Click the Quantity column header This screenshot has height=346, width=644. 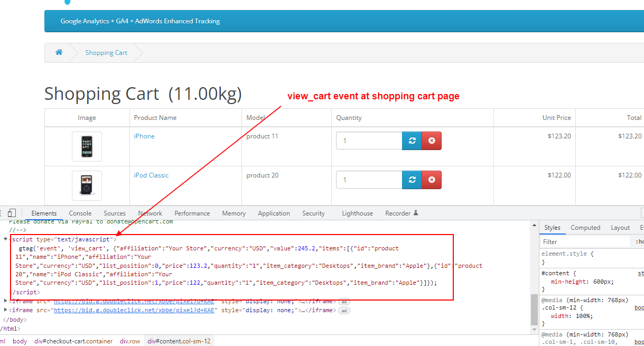pyautogui.click(x=349, y=118)
